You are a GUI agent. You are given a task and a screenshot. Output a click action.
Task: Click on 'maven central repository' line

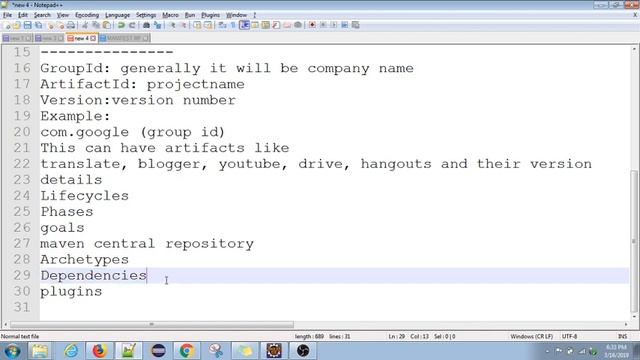[147, 244]
